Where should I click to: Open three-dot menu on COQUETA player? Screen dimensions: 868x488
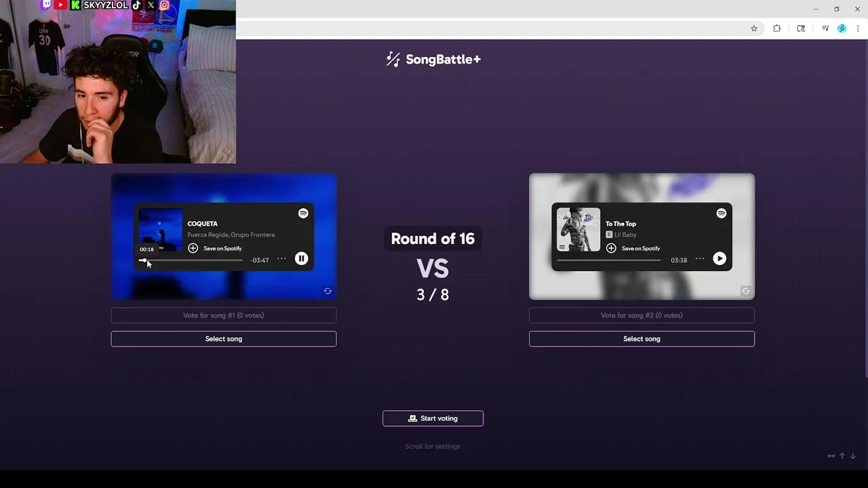pyautogui.click(x=281, y=259)
